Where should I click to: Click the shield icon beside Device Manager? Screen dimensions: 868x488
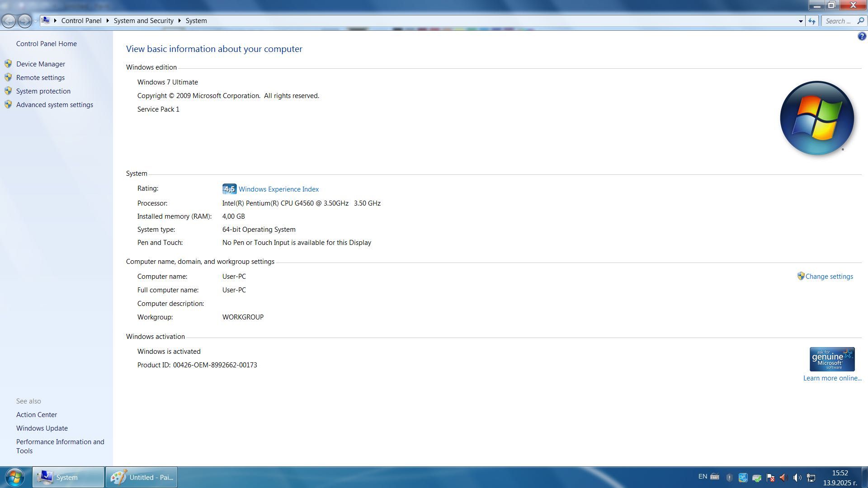(8, 64)
